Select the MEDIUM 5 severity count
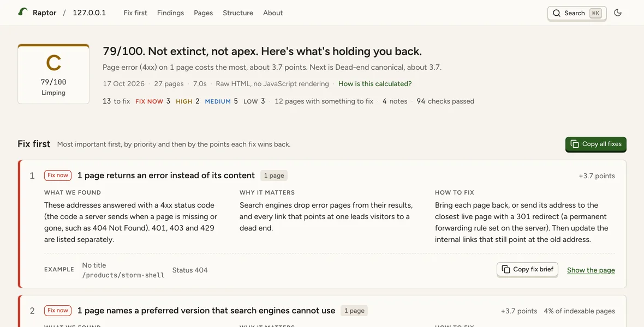Screen dimensions: 644x327 coord(222,101)
